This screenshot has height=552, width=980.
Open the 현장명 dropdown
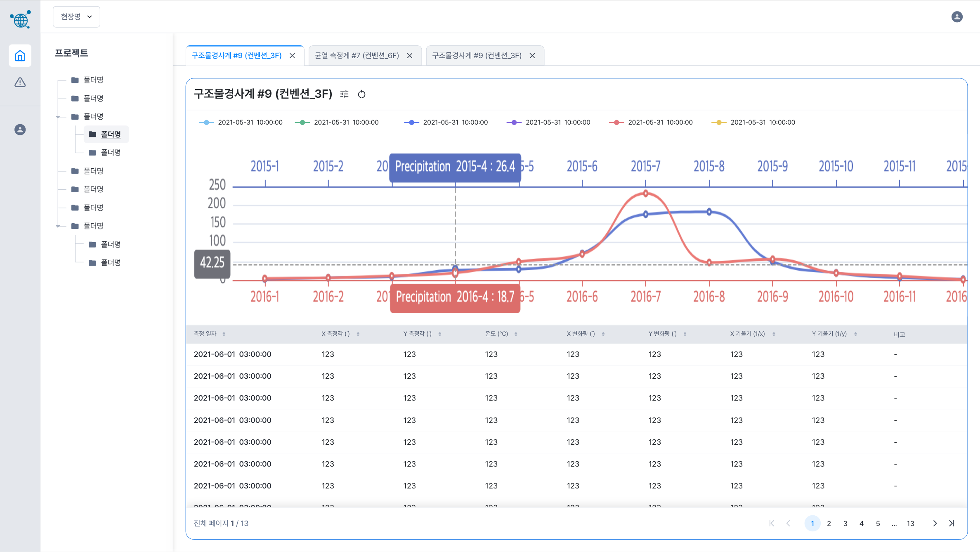coord(76,17)
